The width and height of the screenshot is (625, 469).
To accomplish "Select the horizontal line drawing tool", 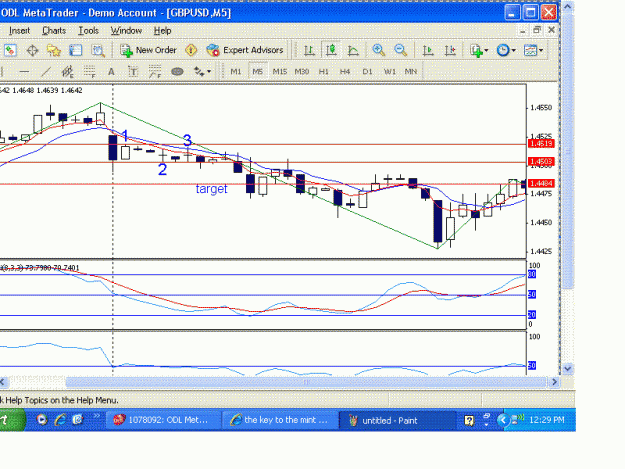I will pyautogui.click(x=24, y=72).
